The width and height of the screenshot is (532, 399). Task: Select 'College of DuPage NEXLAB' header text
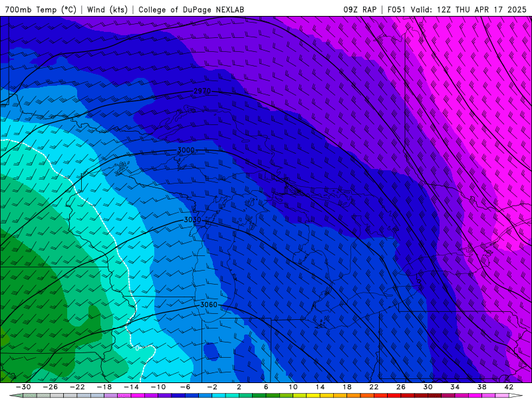191,9
